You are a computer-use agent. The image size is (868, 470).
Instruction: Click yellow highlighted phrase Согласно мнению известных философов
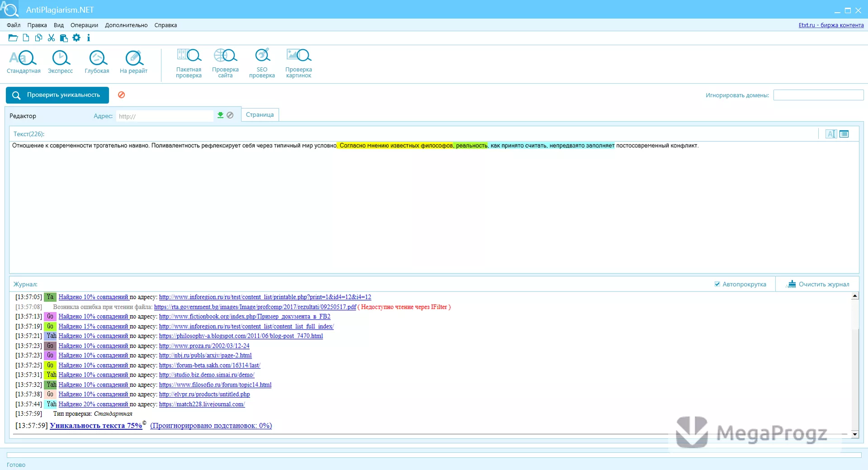396,146
